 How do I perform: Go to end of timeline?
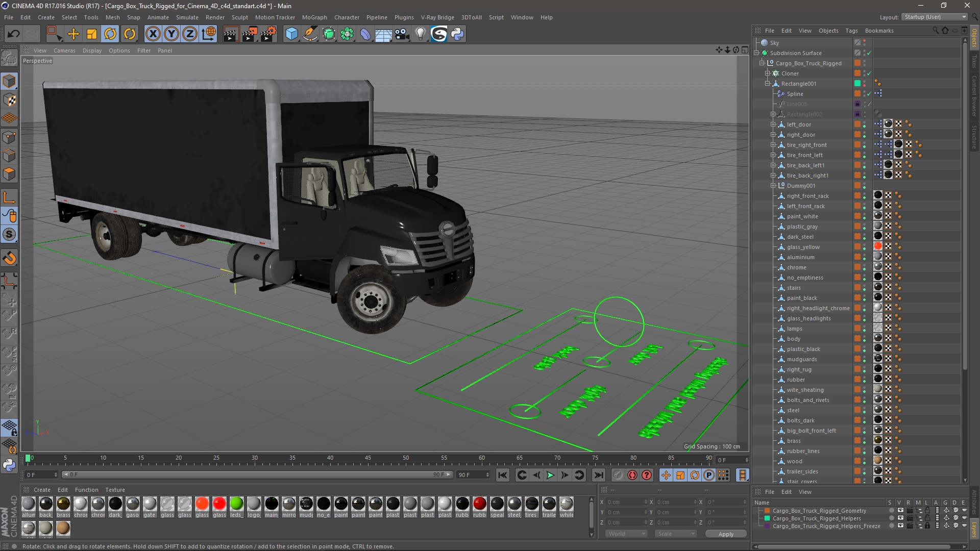tap(599, 475)
